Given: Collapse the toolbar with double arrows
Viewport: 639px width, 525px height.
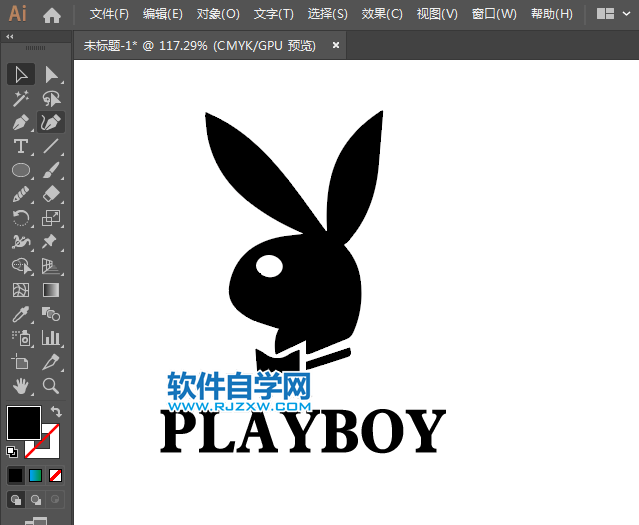Looking at the screenshot, I should 10,37.
